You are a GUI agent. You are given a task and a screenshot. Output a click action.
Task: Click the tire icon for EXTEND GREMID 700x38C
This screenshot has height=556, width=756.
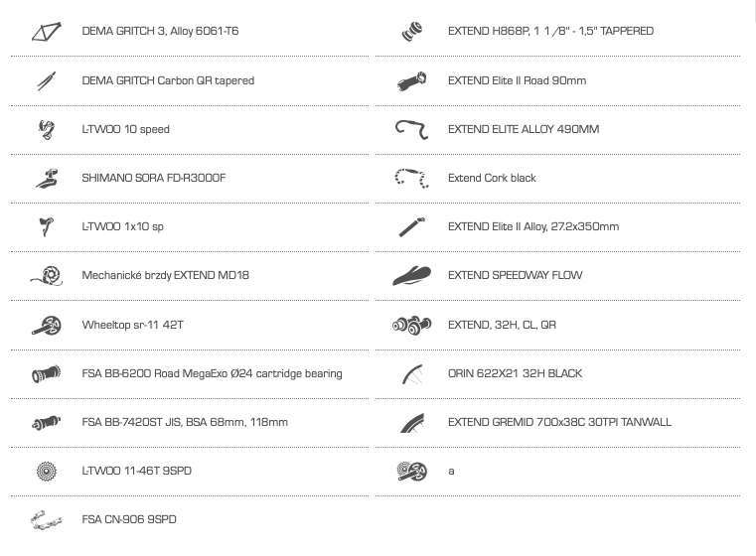pos(412,423)
